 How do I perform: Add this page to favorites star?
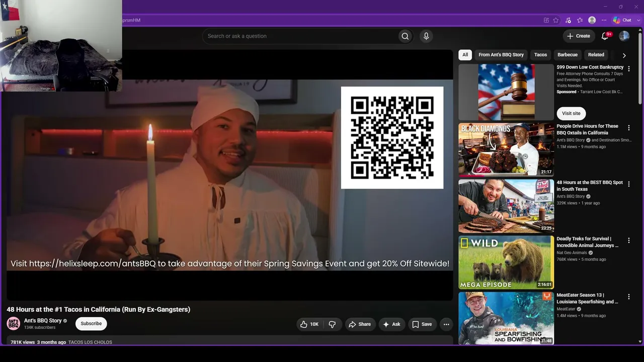tap(556, 20)
